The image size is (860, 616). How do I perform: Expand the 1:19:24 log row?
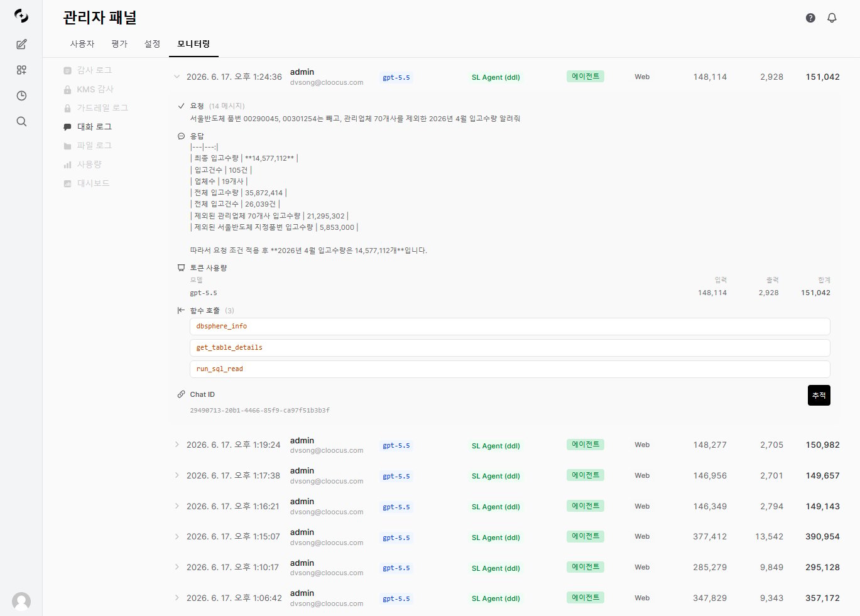177,445
